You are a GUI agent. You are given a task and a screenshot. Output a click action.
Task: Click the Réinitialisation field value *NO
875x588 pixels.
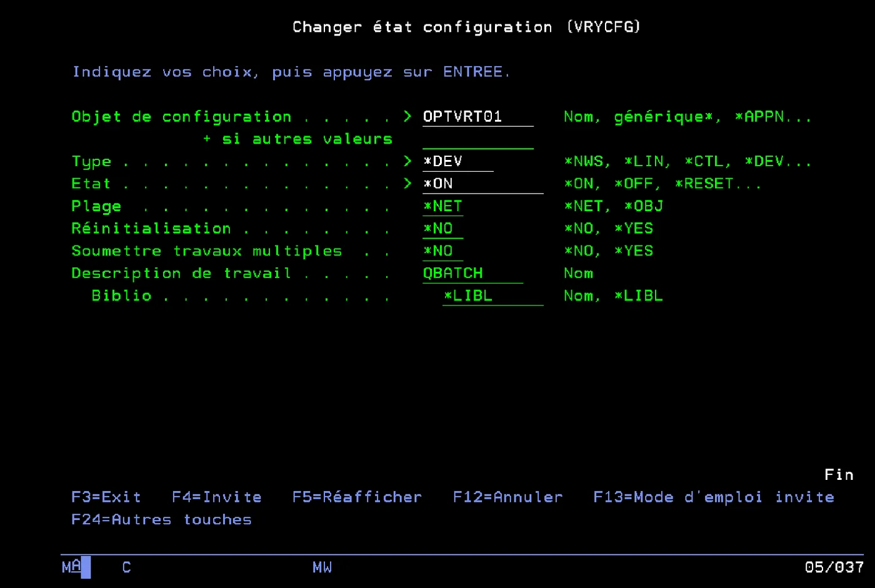(442, 229)
